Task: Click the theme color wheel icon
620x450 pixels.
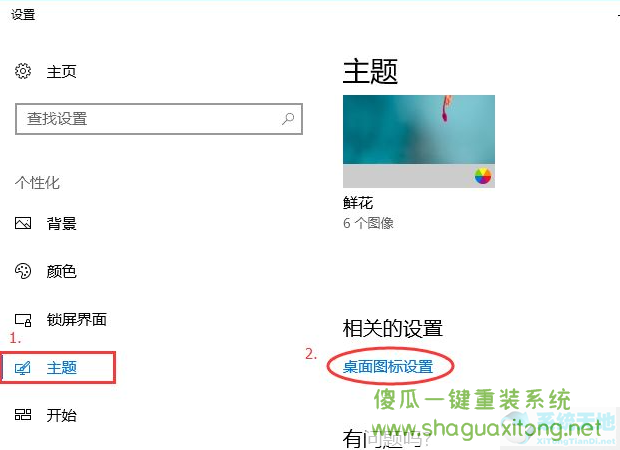Action: 483,176
